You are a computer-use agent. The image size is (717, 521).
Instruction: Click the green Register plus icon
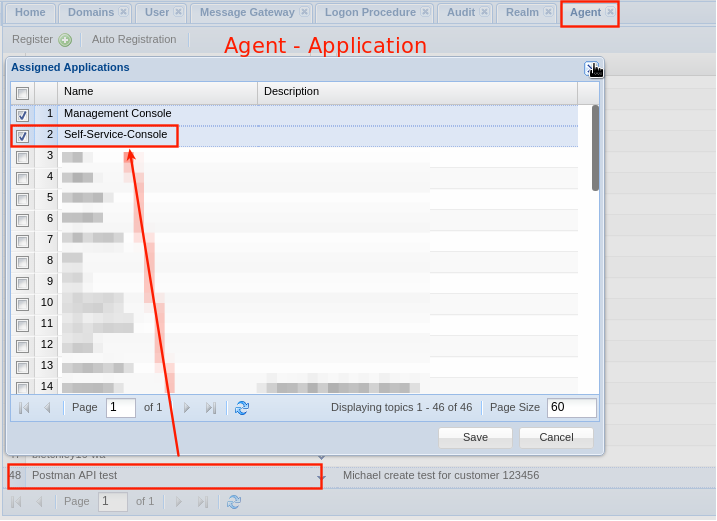65,40
